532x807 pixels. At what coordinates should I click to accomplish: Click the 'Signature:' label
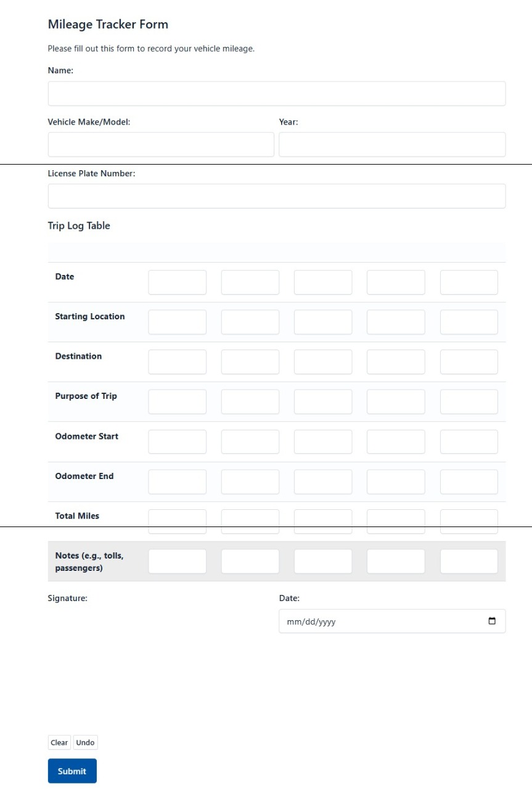(68, 598)
